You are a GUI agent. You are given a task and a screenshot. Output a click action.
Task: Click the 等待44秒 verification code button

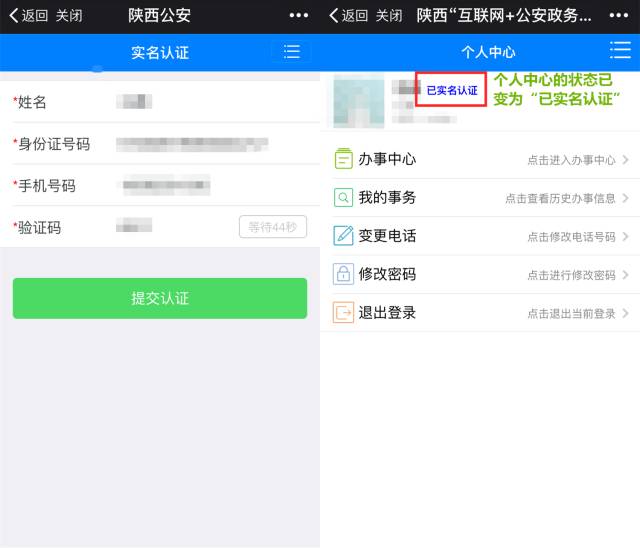pos(273,227)
